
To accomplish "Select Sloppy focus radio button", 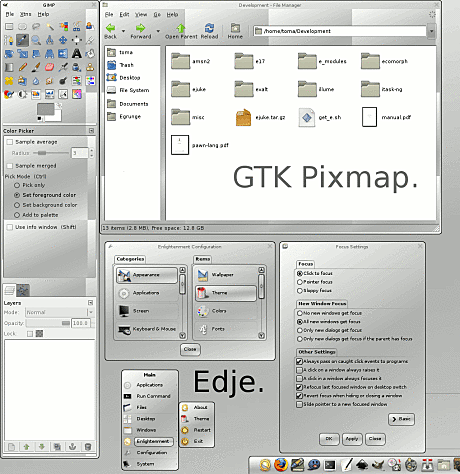I will 299,291.
